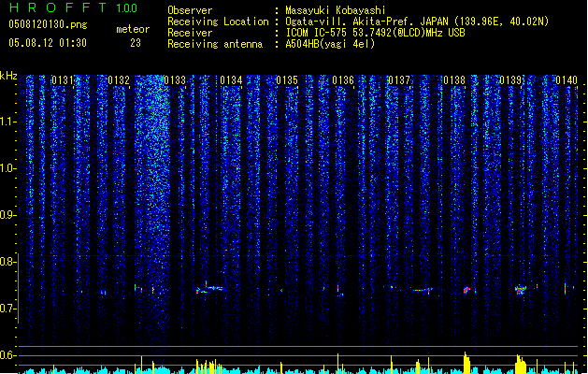
Task: Click the long echo trace after 0137
Action: [423, 290]
